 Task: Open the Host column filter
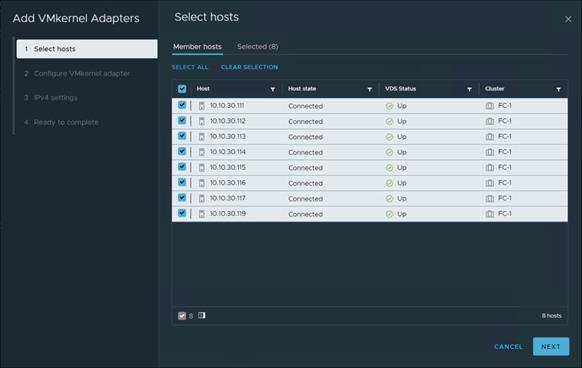pos(273,89)
